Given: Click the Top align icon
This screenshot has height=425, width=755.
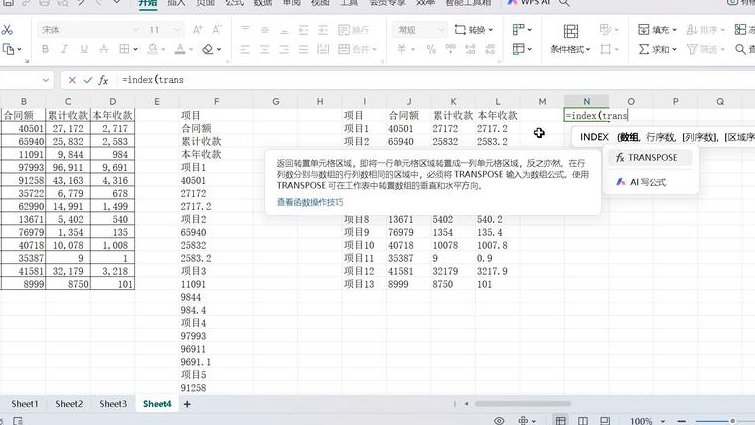Looking at the screenshot, I should (245, 30).
